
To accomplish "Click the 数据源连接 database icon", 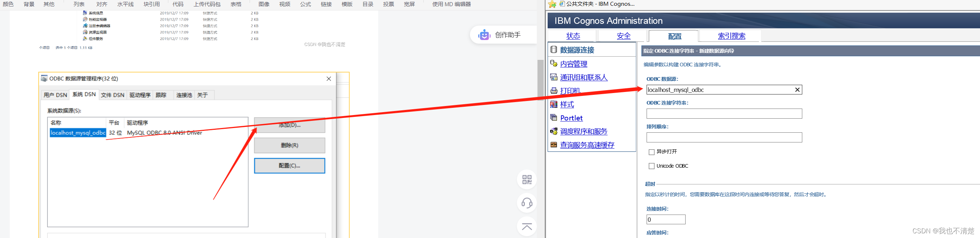I will pos(554,49).
